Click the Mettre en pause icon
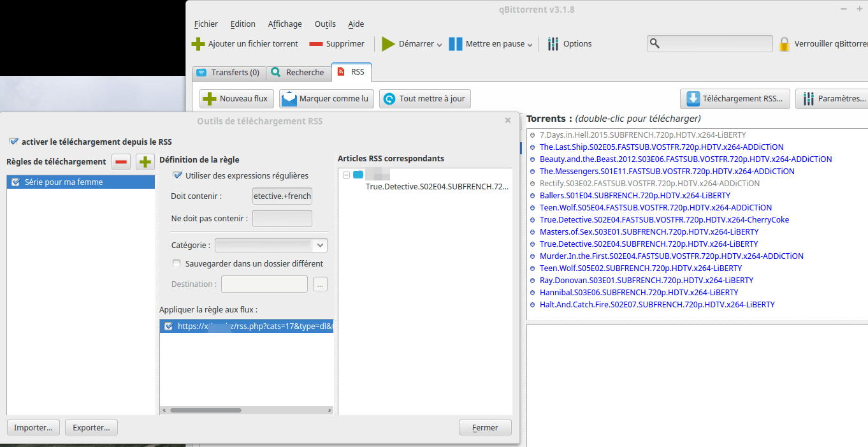Image resolution: width=868 pixels, height=447 pixels. coord(456,44)
